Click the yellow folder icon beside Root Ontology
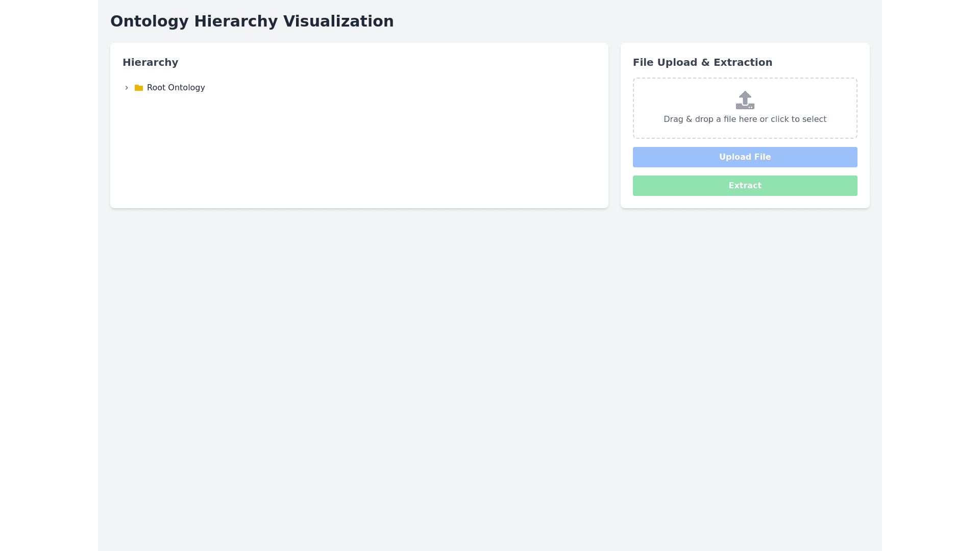Image resolution: width=980 pixels, height=551 pixels. click(x=139, y=88)
